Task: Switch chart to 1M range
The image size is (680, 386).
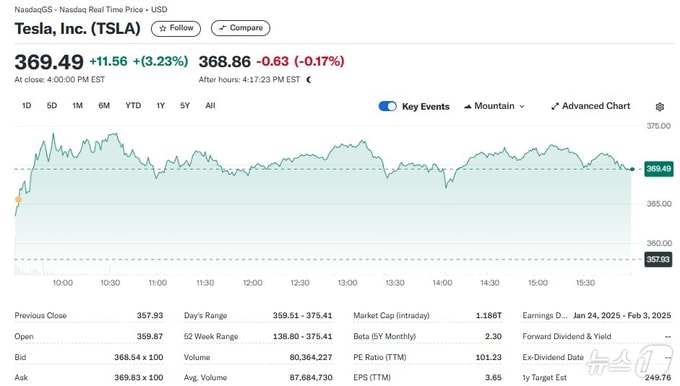Action: pos(77,105)
